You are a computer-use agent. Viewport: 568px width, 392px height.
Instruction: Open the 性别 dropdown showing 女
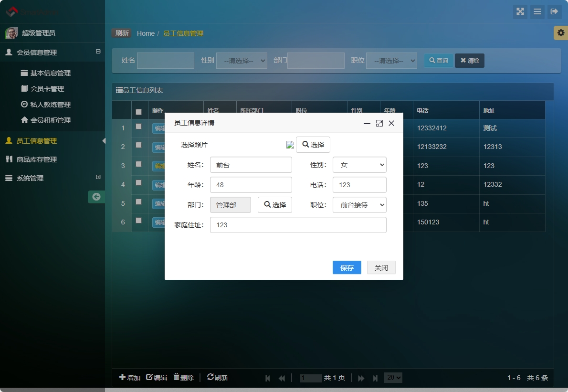359,165
